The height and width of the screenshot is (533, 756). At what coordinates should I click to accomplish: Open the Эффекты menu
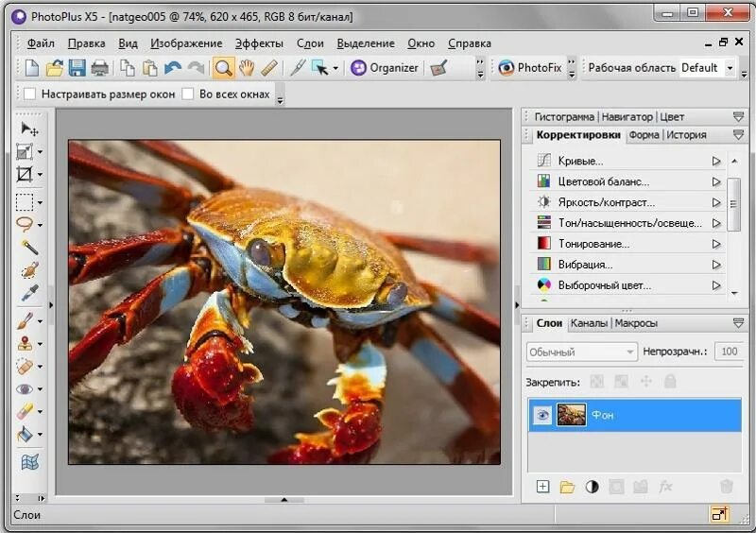click(259, 43)
